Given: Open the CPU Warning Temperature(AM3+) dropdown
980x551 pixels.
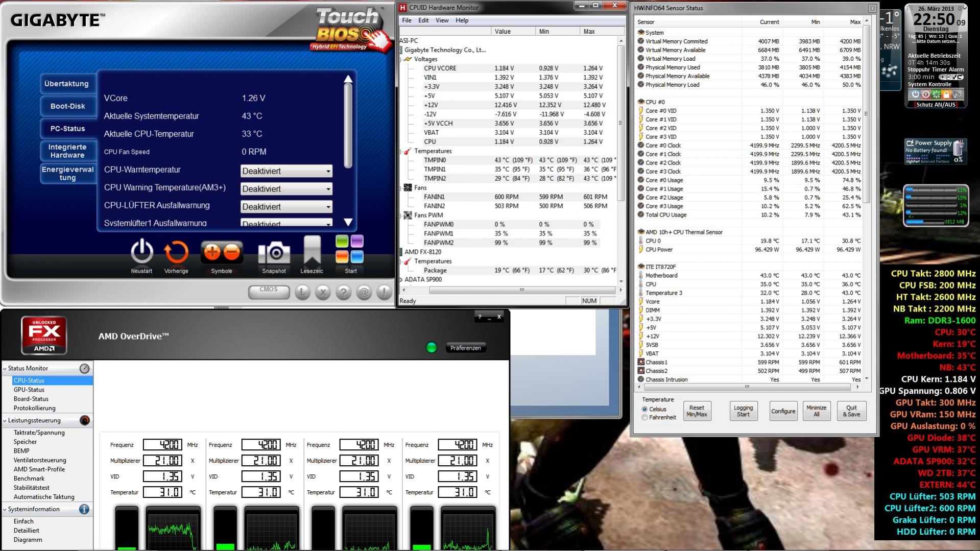Looking at the screenshot, I should 286,189.
